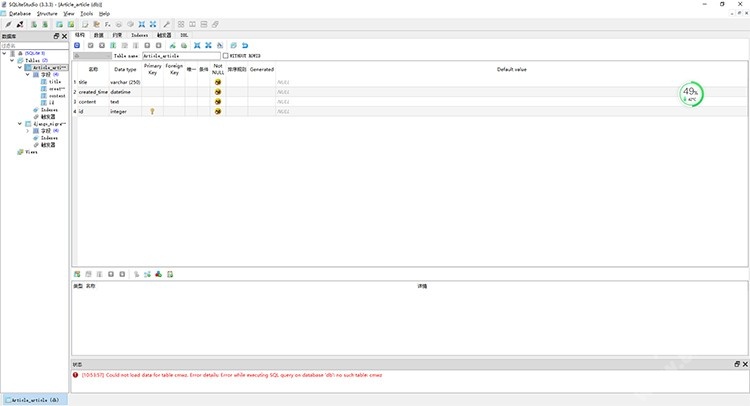Switch to the 约束 tab
The width and height of the screenshot is (750, 406).
(x=117, y=35)
